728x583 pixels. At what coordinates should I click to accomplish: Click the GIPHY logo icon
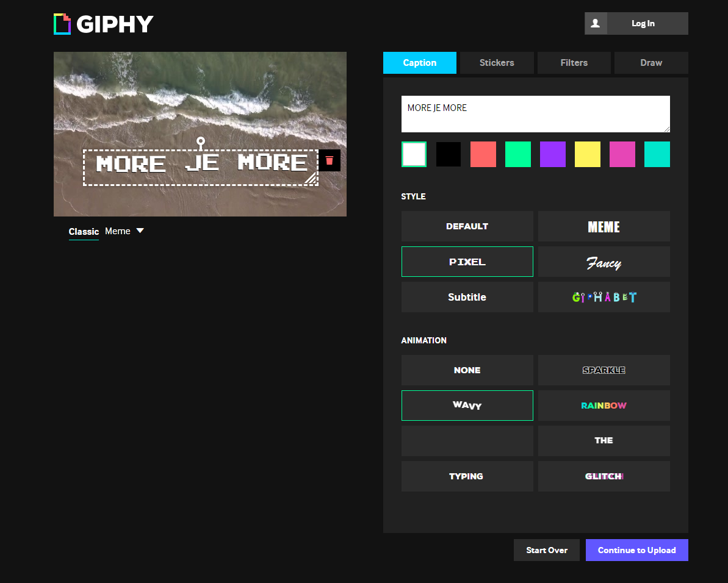(x=62, y=24)
